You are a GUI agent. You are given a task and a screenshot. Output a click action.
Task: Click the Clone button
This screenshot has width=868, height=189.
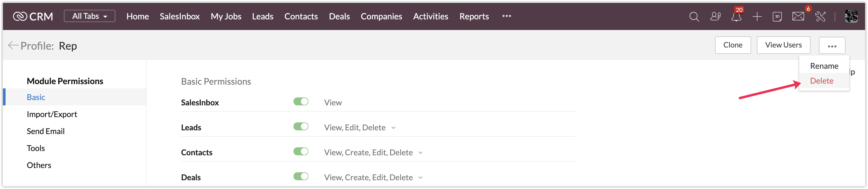tap(733, 45)
